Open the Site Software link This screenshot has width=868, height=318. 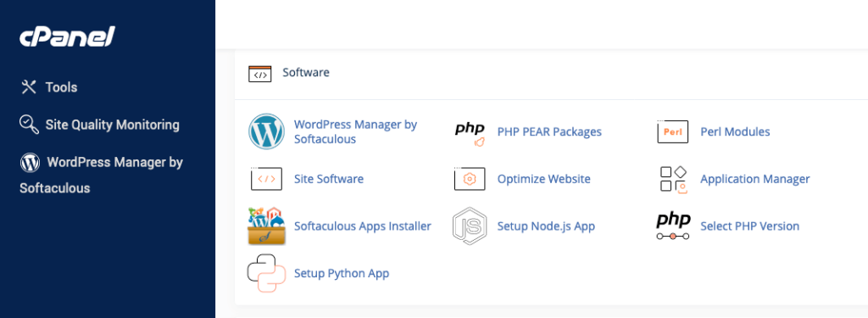pos(329,179)
